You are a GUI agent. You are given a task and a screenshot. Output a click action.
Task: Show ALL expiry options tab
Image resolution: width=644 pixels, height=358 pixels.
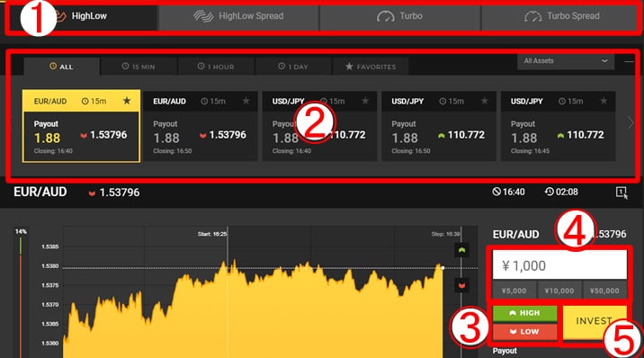point(61,67)
